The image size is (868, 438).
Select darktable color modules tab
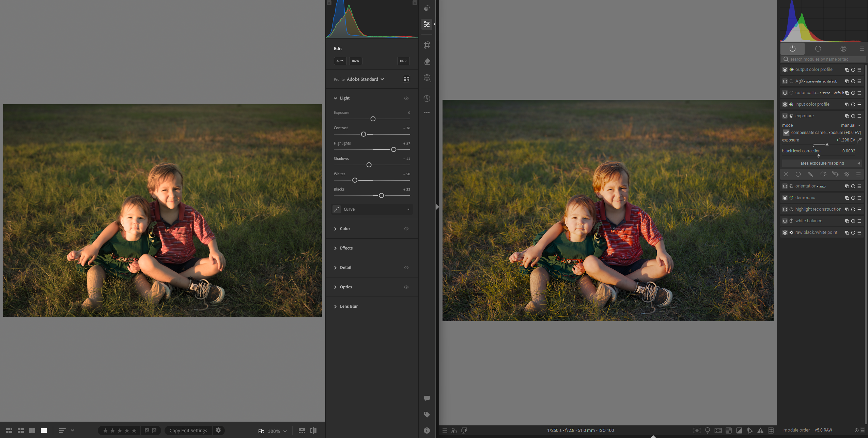tap(843, 49)
